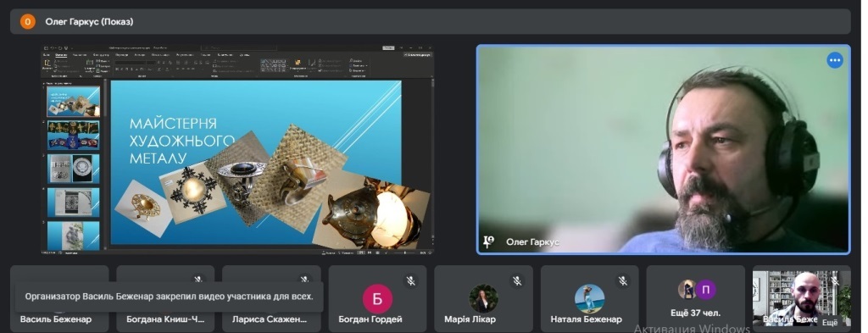Select the second slide thumbnail with belts

74,135
